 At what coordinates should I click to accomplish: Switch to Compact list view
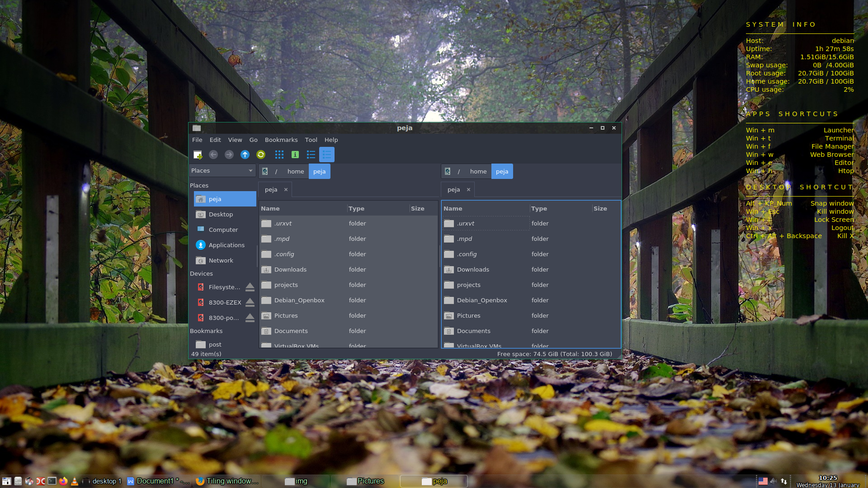(311, 155)
